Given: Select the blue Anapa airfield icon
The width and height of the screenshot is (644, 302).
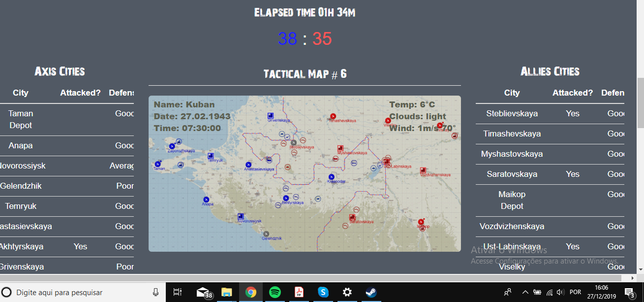Looking at the screenshot, I should (206, 200).
